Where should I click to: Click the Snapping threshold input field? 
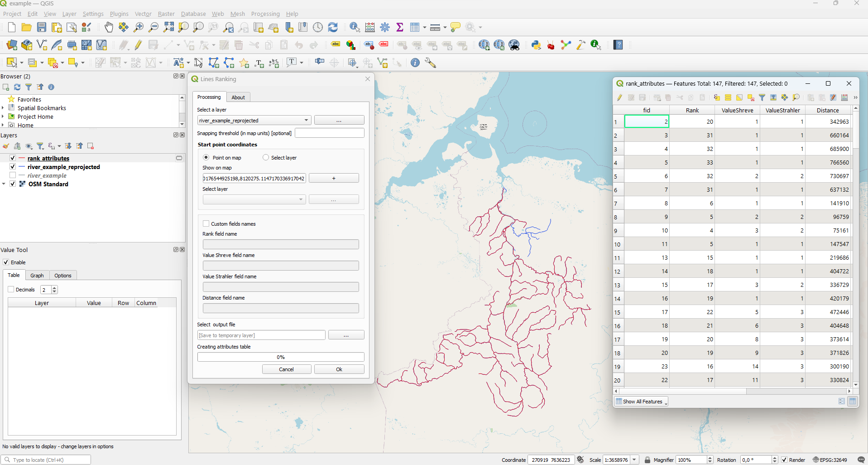[x=329, y=133]
